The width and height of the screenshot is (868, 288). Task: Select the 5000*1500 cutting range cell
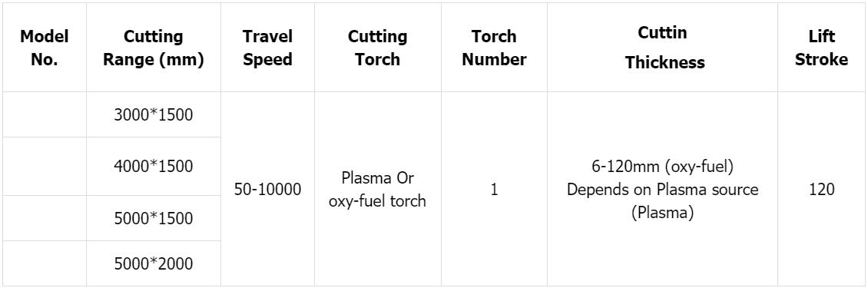154,217
